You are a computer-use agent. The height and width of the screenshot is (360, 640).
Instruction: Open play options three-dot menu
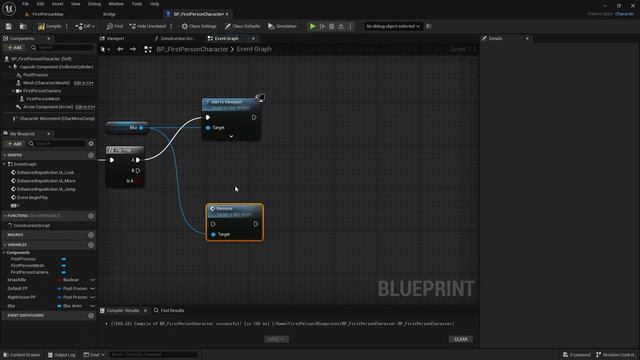(350, 26)
